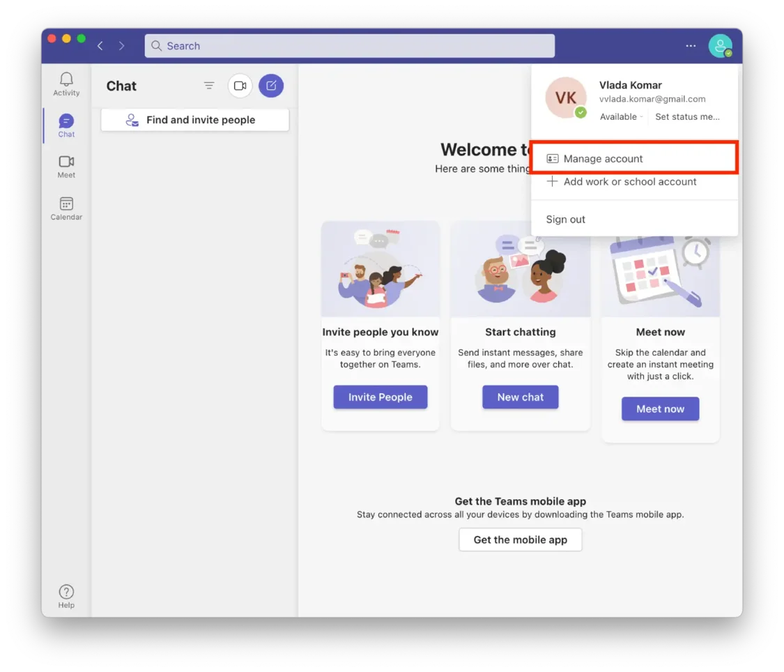Click the Invite people you know illustration
The width and height of the screenshot is (784, 672).
380,269
